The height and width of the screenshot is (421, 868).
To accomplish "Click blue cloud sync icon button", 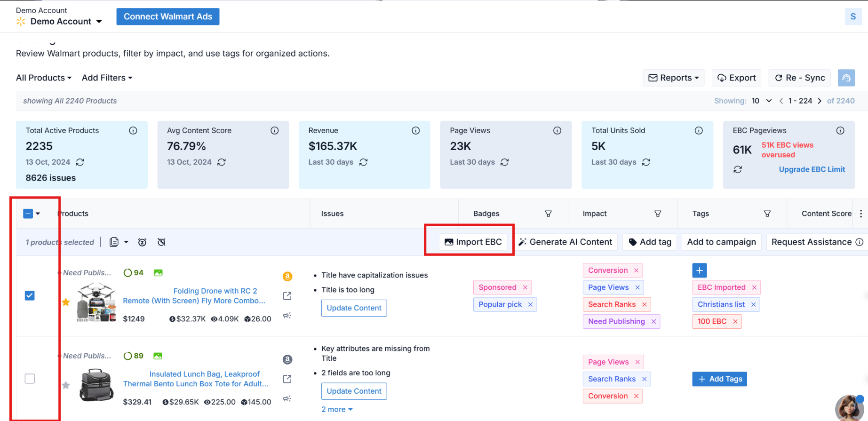I will tap(846, 78).
